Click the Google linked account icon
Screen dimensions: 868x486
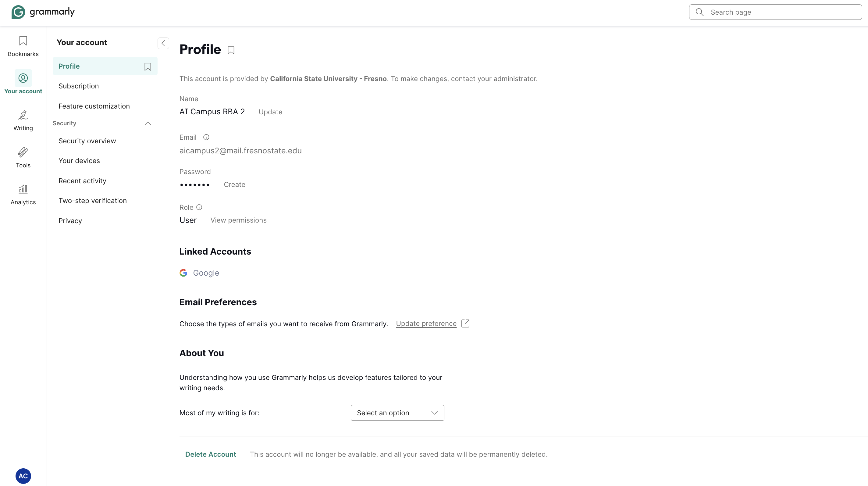click(183, 273)
